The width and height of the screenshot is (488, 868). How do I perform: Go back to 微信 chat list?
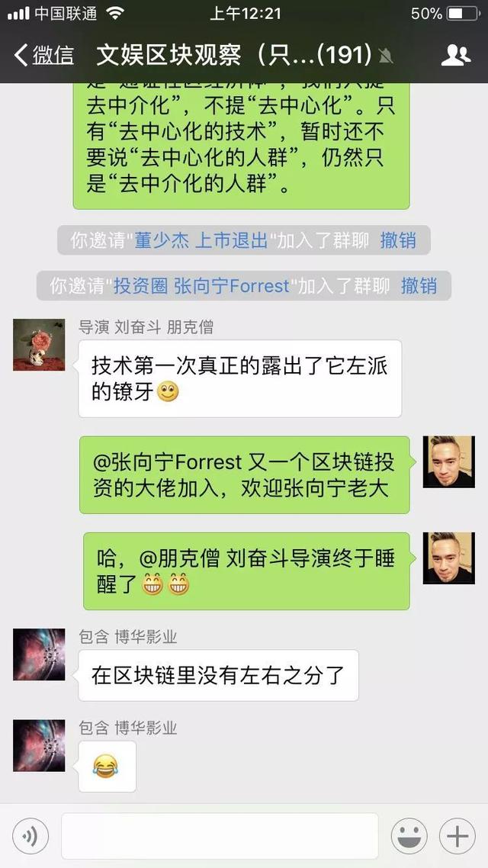click(44, 55)
